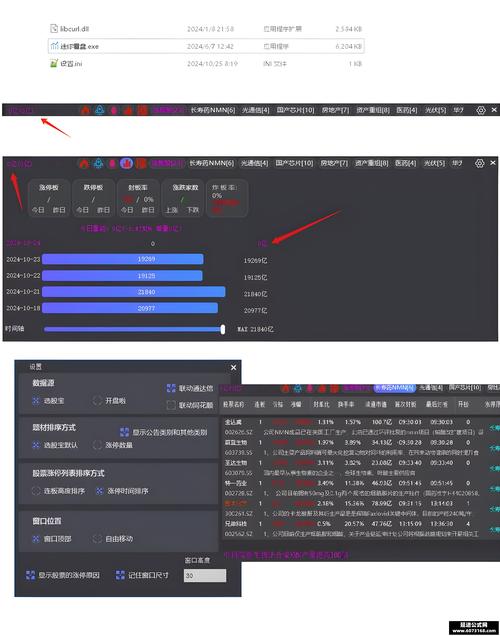Select the 开盘啦 data source radio
Image resolution: width=500 pixels, height=636 pixels.
tap(97, 401)
